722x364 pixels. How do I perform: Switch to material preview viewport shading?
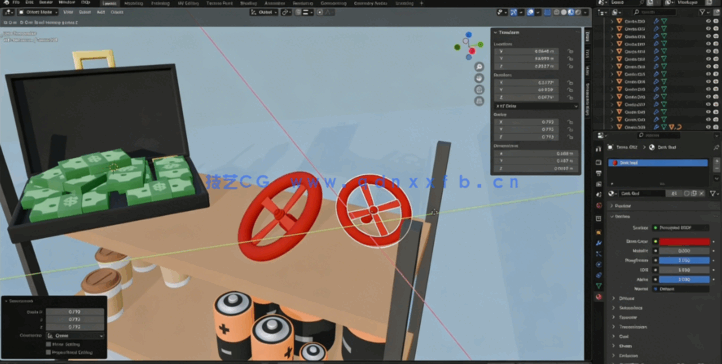[571, 12]
